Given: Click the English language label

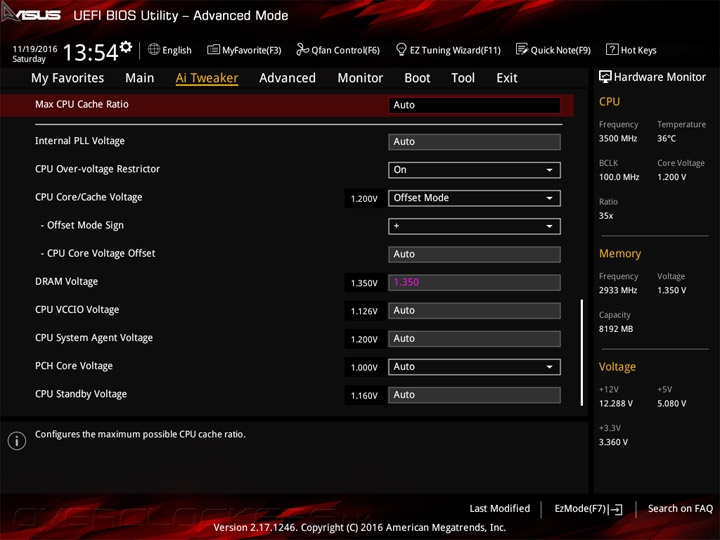Looking at the screenshot, I should tap(177, 50).
